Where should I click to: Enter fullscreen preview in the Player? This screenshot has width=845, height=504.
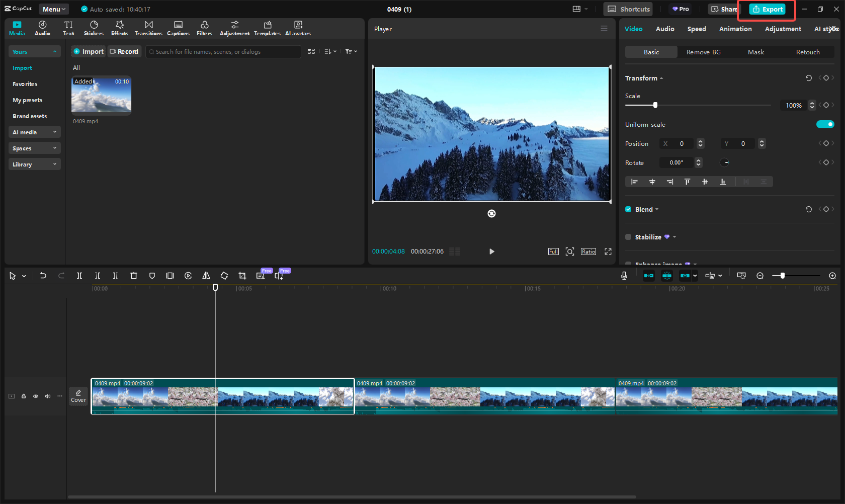click(608, 251)
